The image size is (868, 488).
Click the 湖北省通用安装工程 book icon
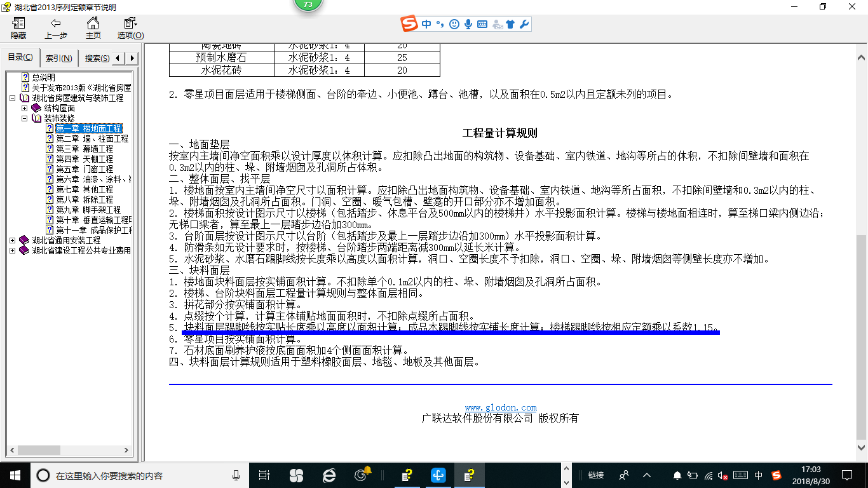24,240
